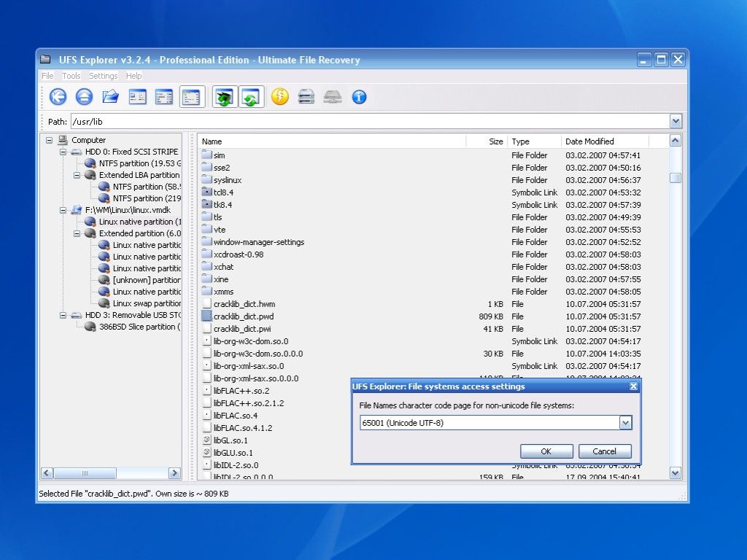This screenshot has width=747, height=560.
Task: Switch to the first view mode (large icons)
Action: [138, 97]
